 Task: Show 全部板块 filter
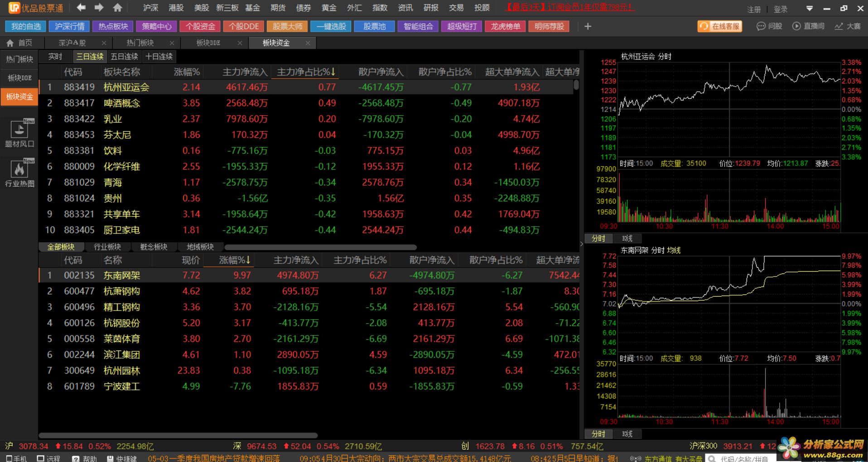pos(61,247)
